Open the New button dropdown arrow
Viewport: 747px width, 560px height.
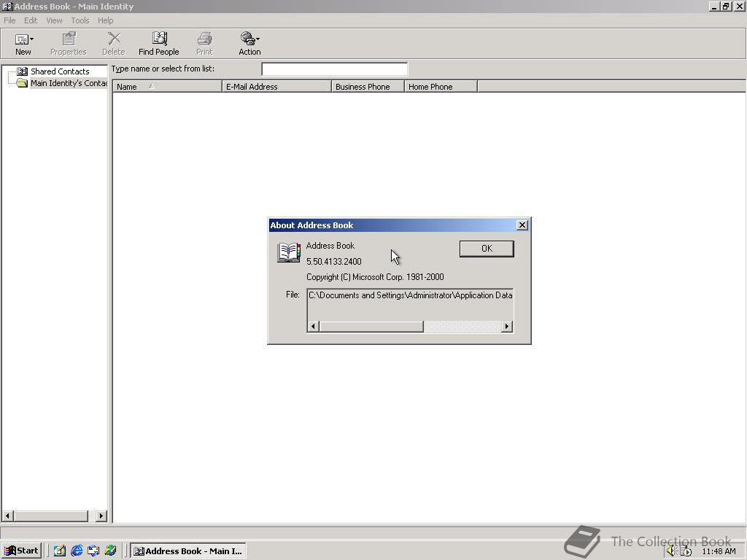point(32,39)
